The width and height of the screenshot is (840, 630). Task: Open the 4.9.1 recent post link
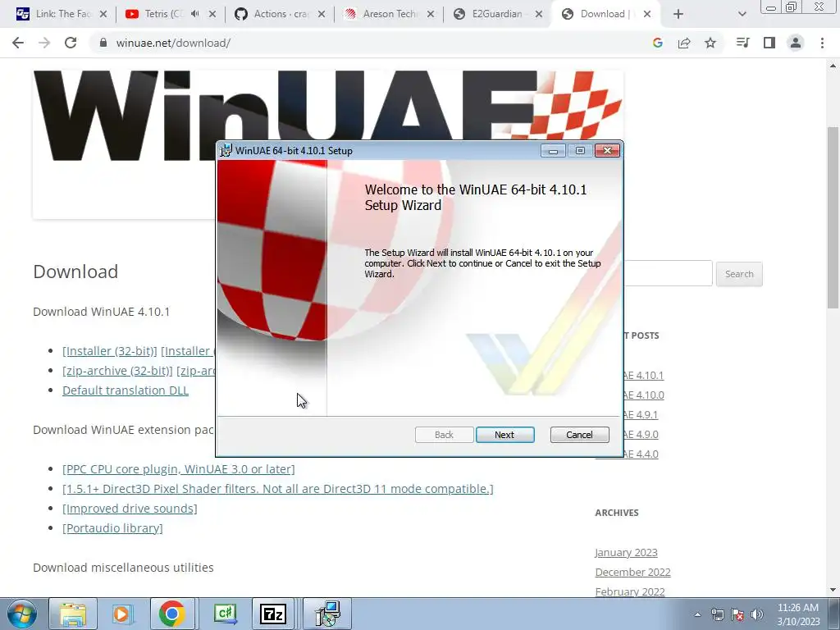click(641, 414)
